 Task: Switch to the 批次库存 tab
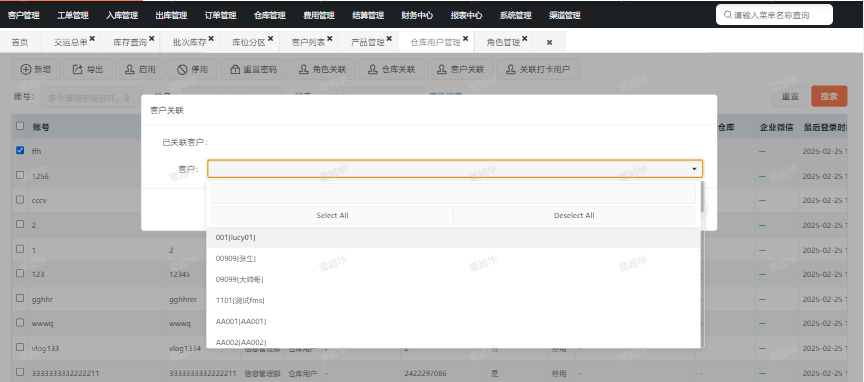click(190, 42)
